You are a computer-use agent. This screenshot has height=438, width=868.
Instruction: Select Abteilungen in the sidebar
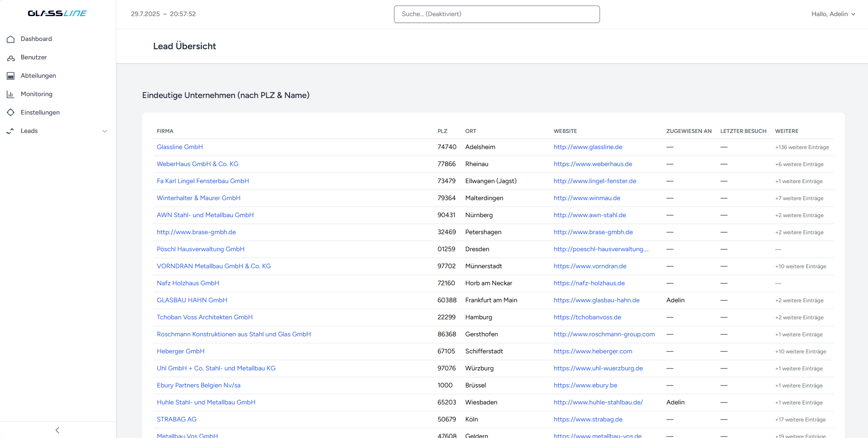[x=38, y=76]
